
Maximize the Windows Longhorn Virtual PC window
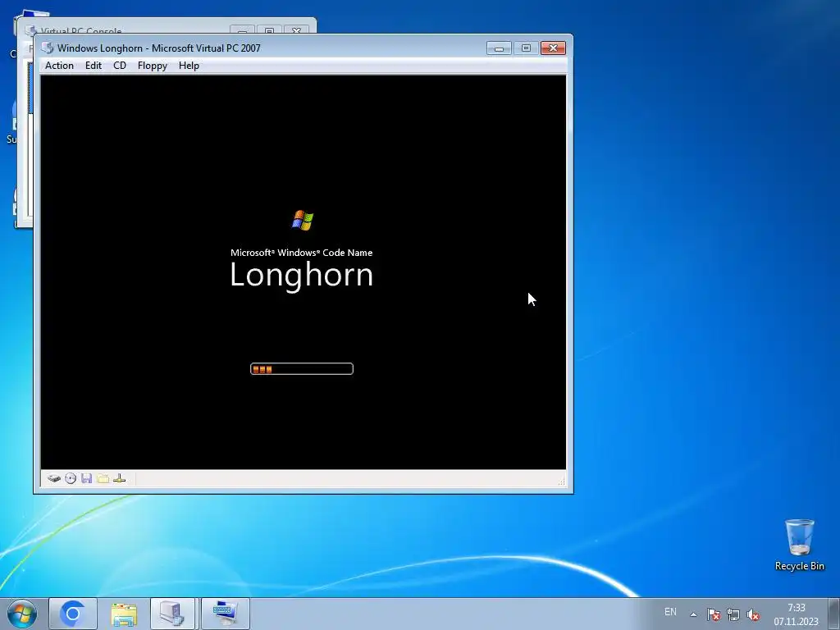click(526, 48)
